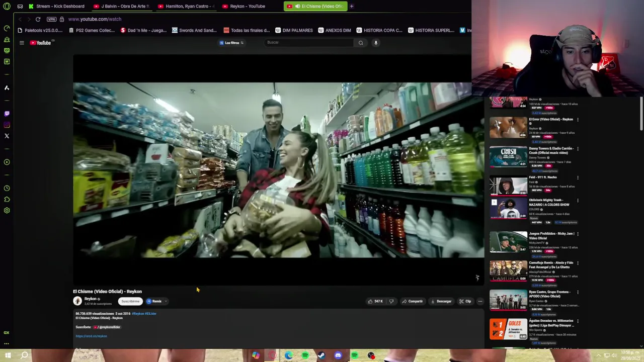The height and width of the screenshot is (362, 644).
Task: Click the search magnifier button
Action: pos(361,43)
